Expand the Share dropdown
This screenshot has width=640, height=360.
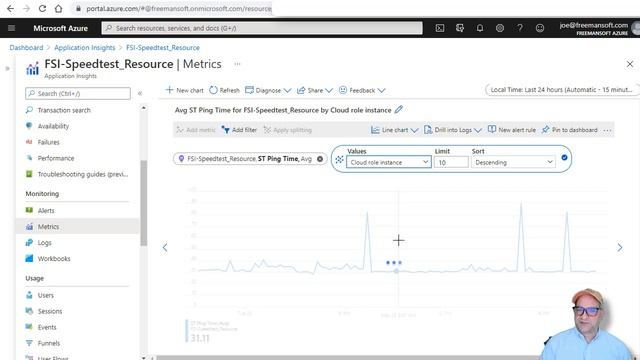pos(315,90)
